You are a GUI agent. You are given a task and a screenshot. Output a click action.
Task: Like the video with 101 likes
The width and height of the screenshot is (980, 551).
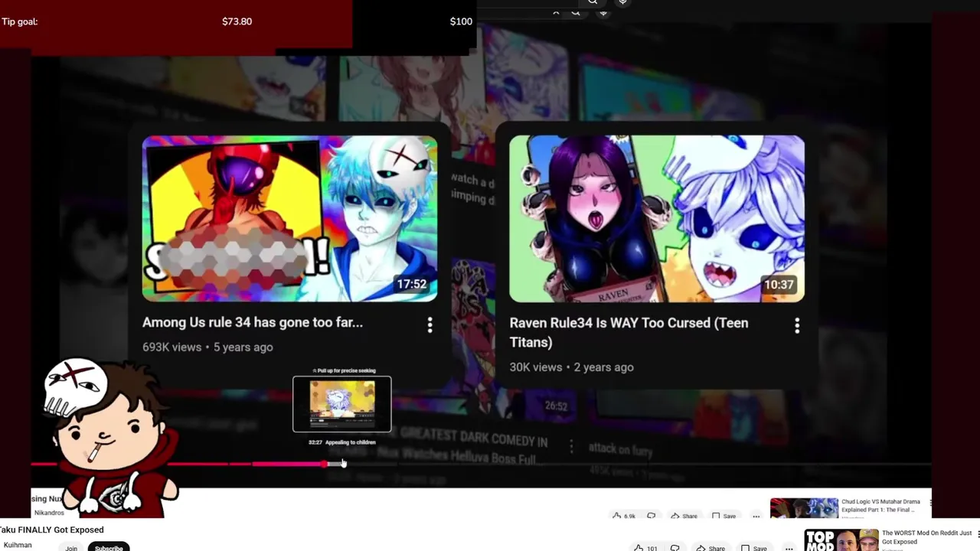coord(646,548)
